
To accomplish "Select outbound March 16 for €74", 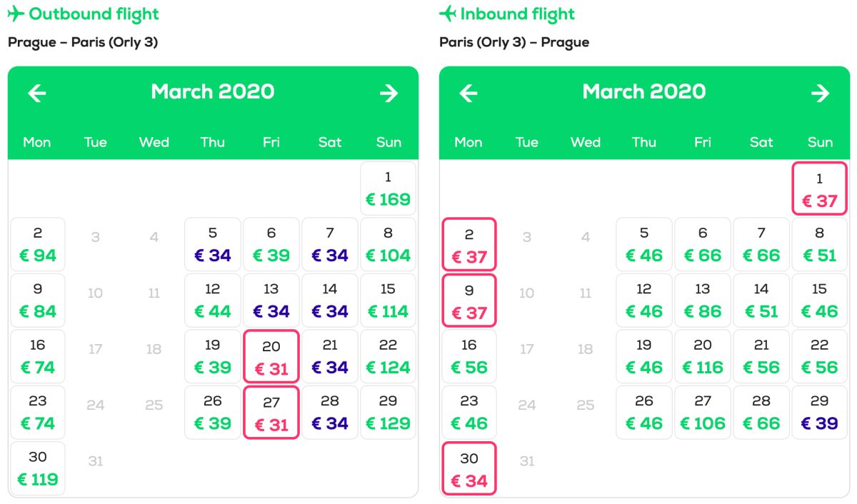I will tap(38, 356).
